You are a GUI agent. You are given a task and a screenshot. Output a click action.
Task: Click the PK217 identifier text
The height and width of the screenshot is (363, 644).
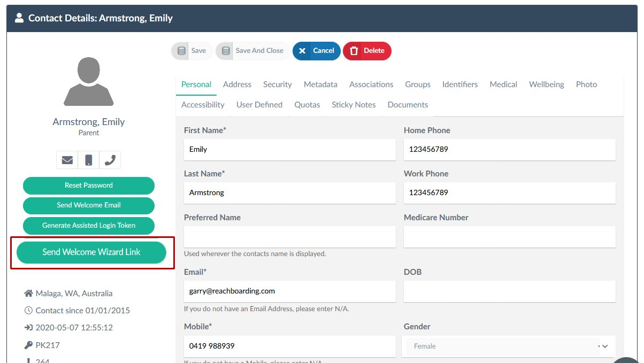point(48,345)
